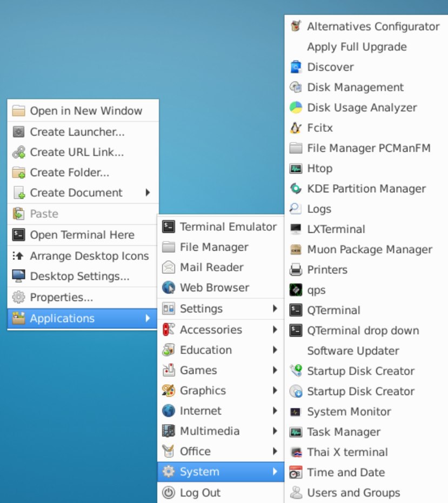Select Create Launcher... from context menu
Image resolution: width=448 pixels, height=503 pixels.
pyautogui.click(x=83, y=132)
